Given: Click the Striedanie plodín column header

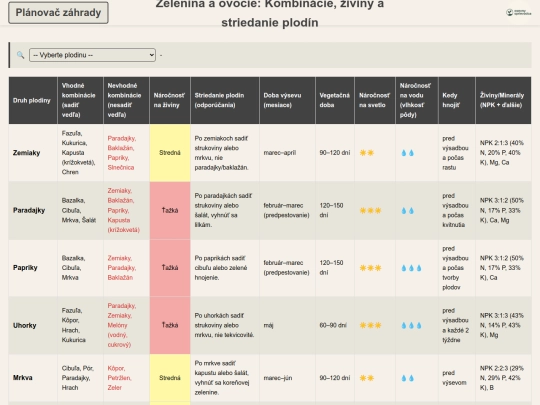Looking at the screenshot, I should click(225, 100).
